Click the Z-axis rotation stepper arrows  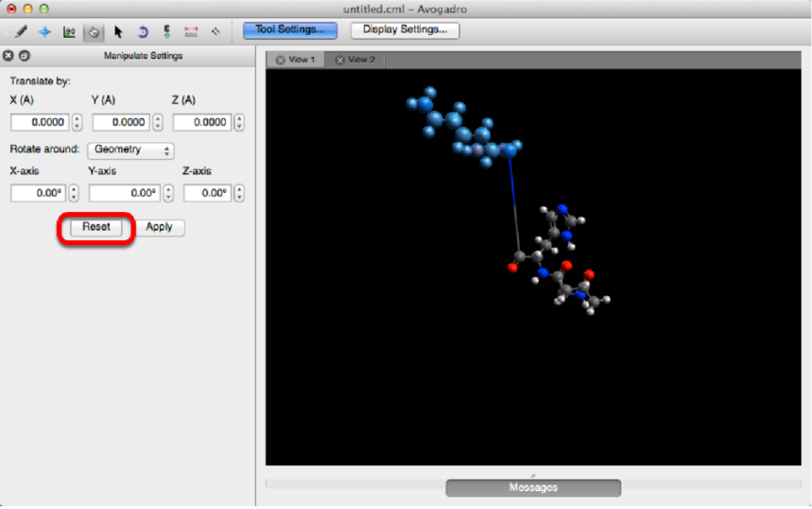tap(238, 193)
